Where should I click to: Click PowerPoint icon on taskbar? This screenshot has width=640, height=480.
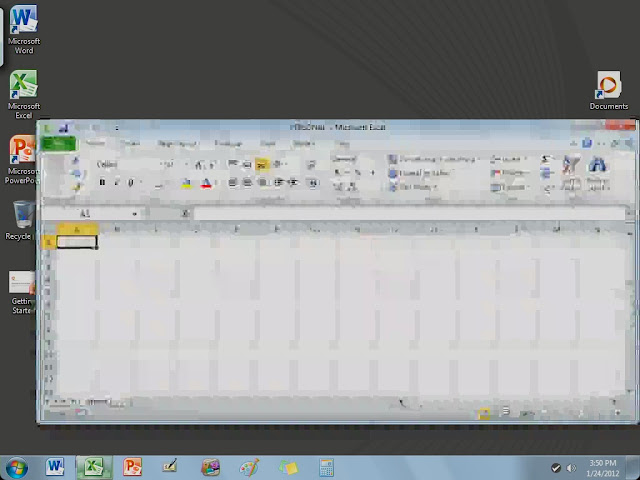coord(132,467)
